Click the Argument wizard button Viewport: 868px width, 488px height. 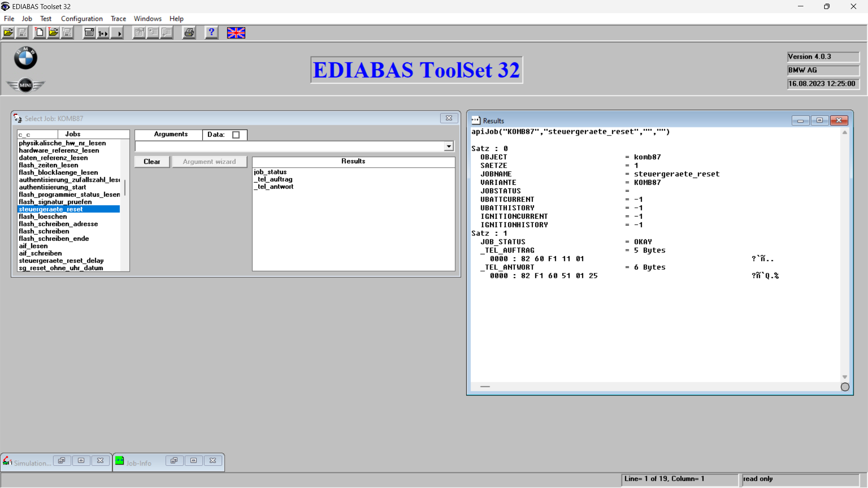209,162
